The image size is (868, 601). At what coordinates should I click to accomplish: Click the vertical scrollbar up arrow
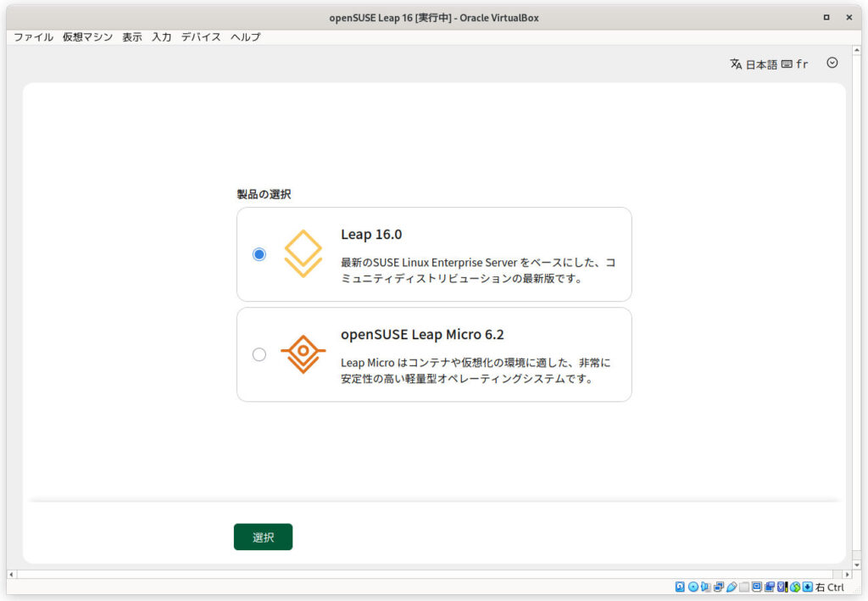tap(857, 50)
